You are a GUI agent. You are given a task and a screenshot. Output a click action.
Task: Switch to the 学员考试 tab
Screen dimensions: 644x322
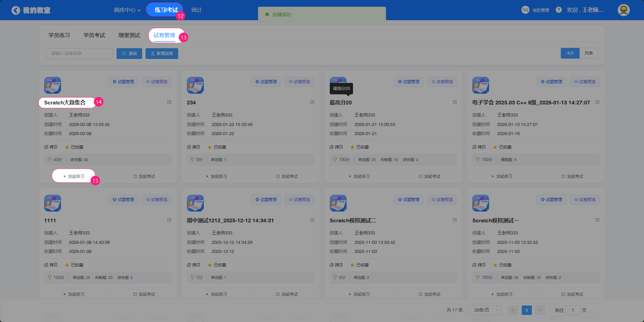pyautogui.click(x=94, y=35)
